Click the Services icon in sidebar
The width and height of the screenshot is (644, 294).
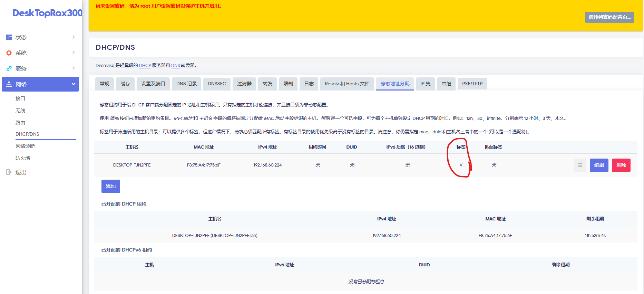pos(9,68)
